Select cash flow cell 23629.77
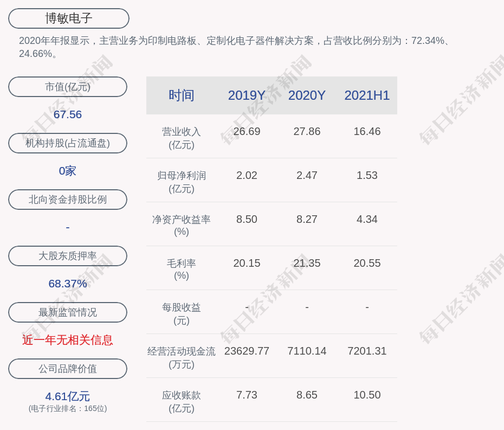Image resolution: width=504 pixels, height=430 pixels. [x=247, y=351]
